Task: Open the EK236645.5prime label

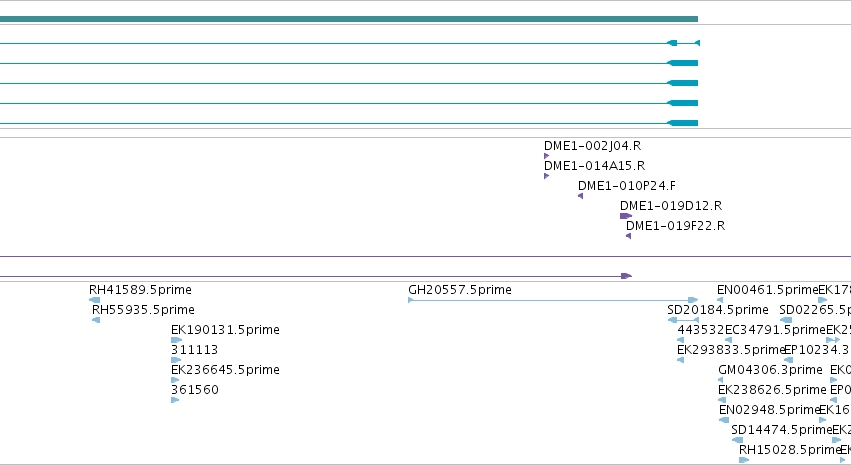Action: (225, 371)
